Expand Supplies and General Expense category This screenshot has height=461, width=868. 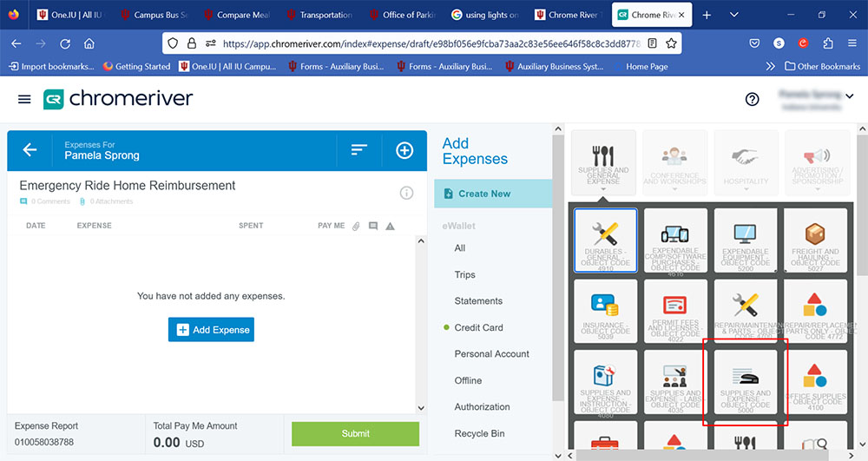point(603,162)
